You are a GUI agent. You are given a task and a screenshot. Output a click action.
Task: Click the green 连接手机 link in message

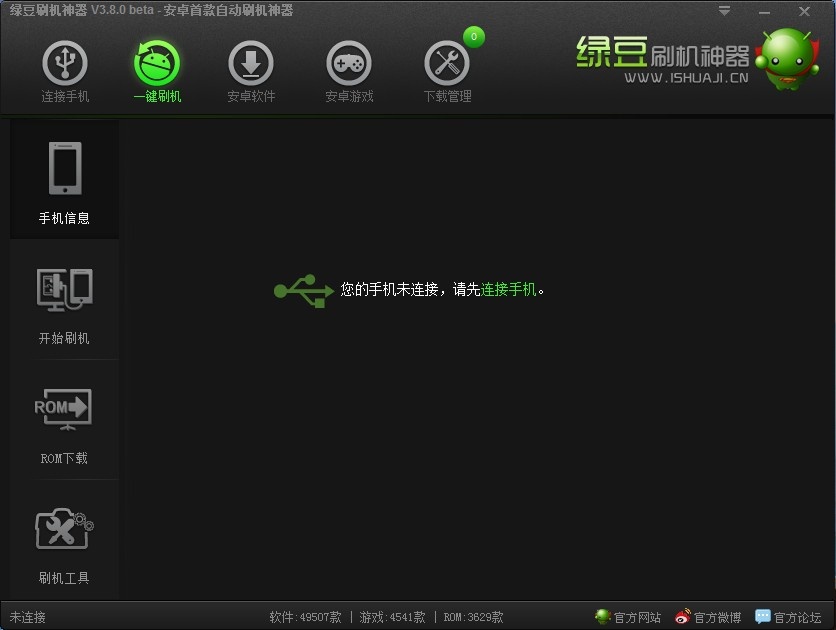508,289
